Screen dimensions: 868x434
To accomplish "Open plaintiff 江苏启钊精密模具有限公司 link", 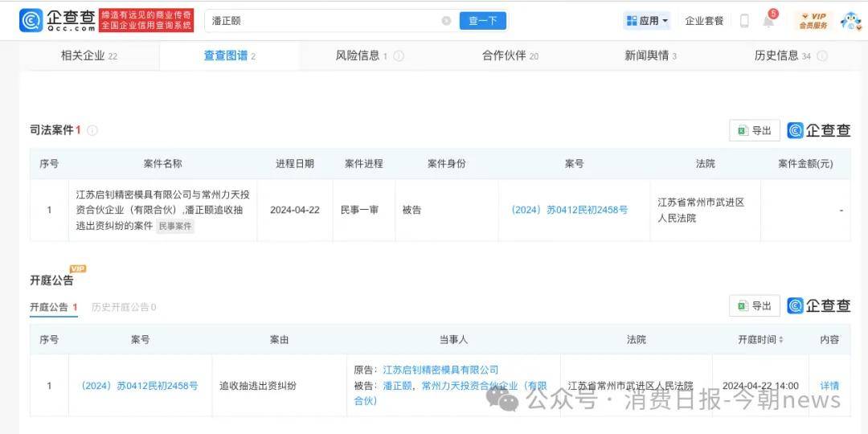I will 440,370.
